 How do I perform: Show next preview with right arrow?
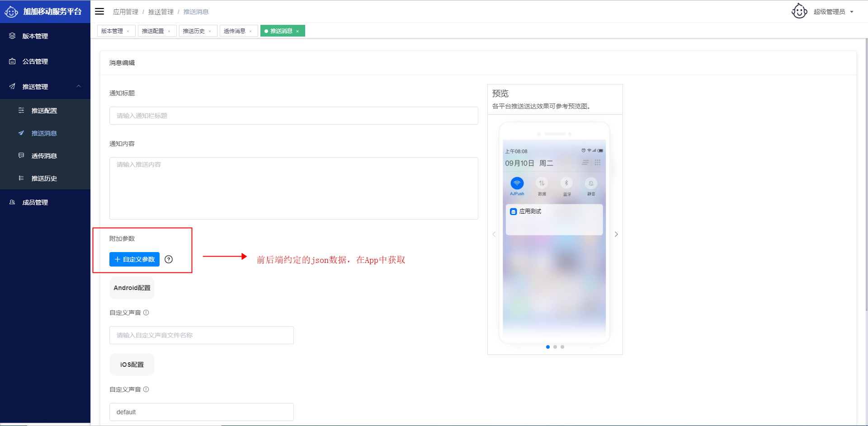click(x=616, y=234)
